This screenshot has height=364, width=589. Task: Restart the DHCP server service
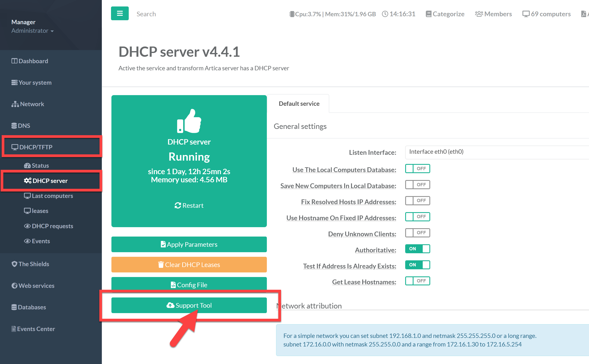189,205
